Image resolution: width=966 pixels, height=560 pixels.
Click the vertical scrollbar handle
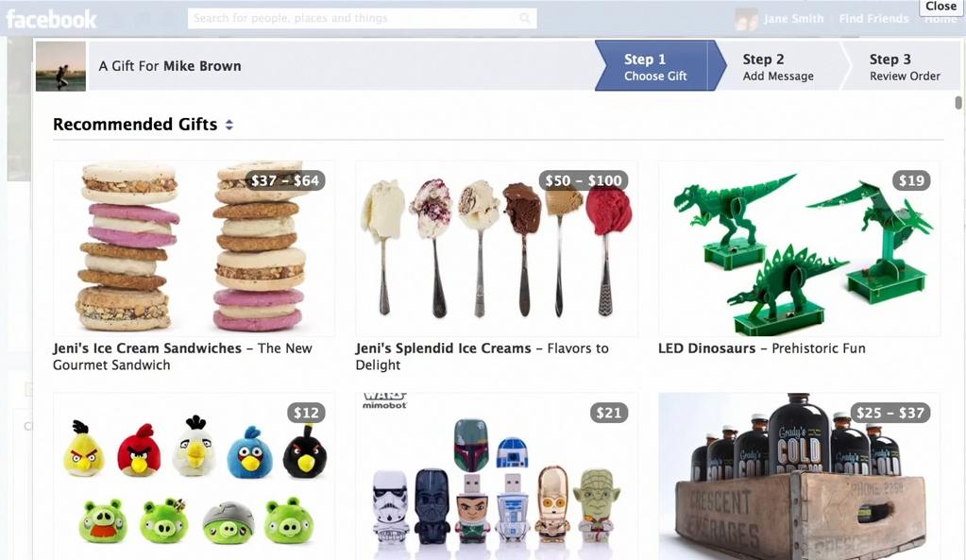(x=958, y=103)
